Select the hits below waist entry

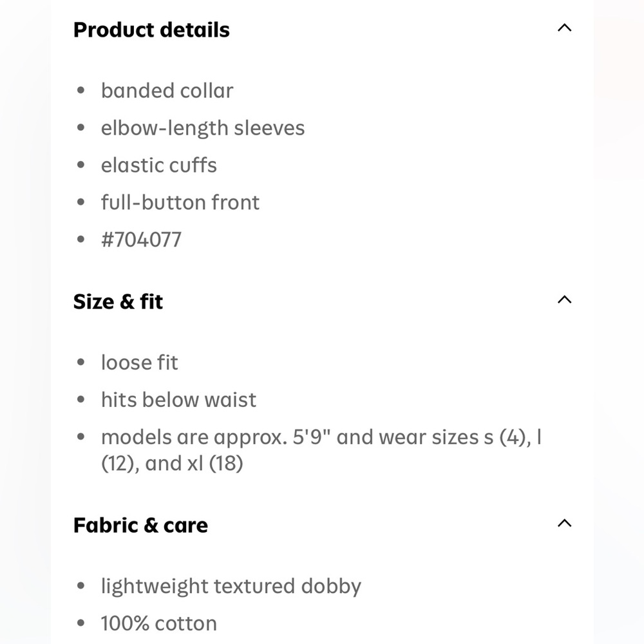tap(178, 400)
